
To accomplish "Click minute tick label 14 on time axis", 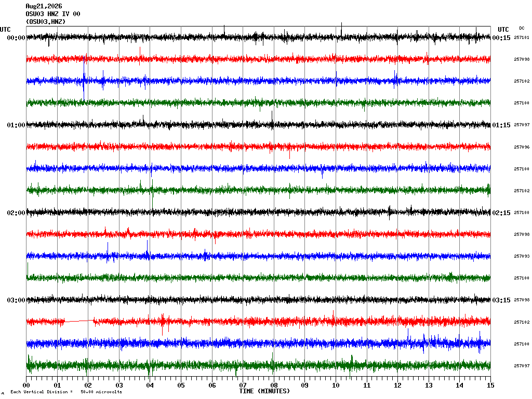I will [x=459, y=385].
